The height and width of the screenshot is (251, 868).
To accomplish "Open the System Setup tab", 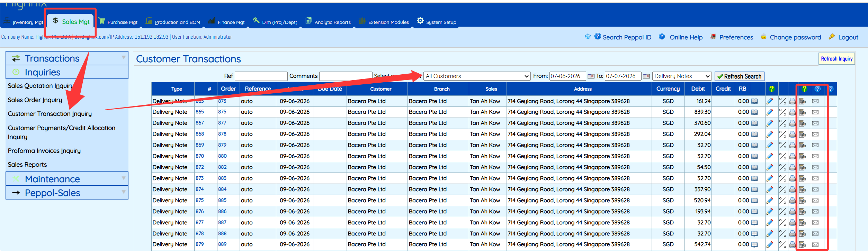I will [437, 22].
